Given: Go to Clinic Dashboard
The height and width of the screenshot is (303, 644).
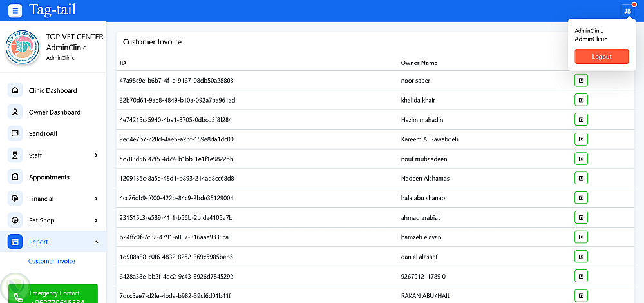Looking at the screenshot, I should pos(53,90).
